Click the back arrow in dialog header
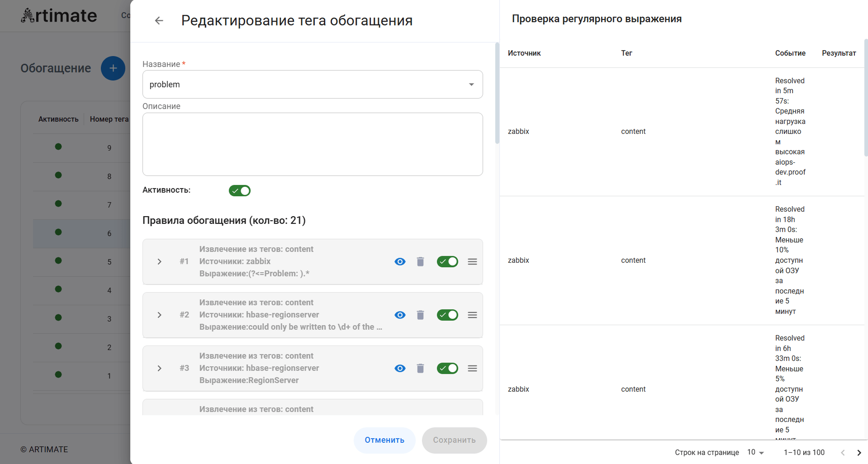Screen dimensions: 868x464 pyautogui.click(x=159, y=21)
